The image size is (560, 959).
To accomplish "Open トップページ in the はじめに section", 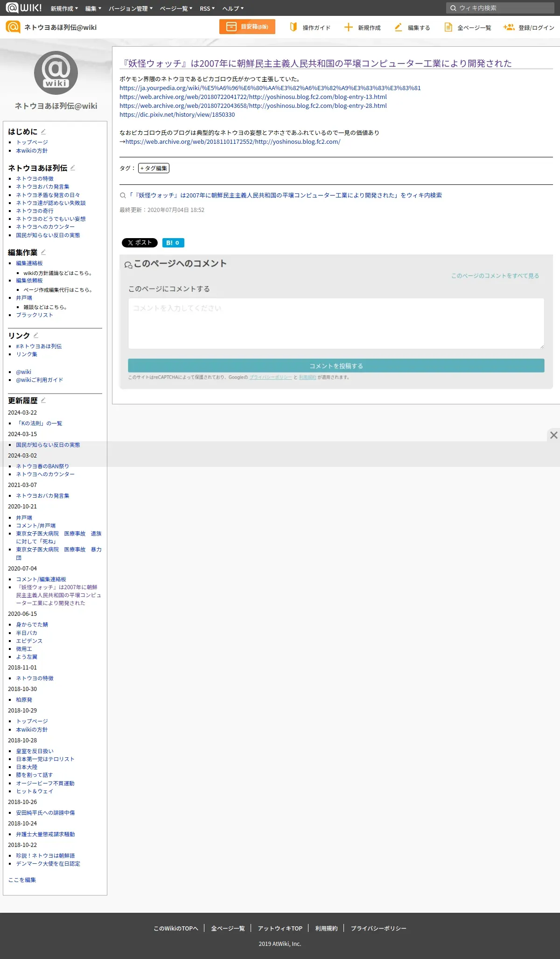I will [x=32, y=142].
